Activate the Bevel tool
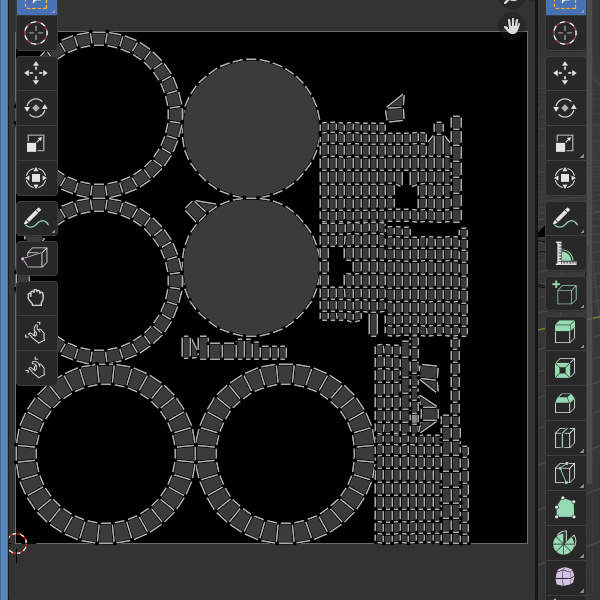The width and height of the screenshot is (600, 600). coord(565,403)
